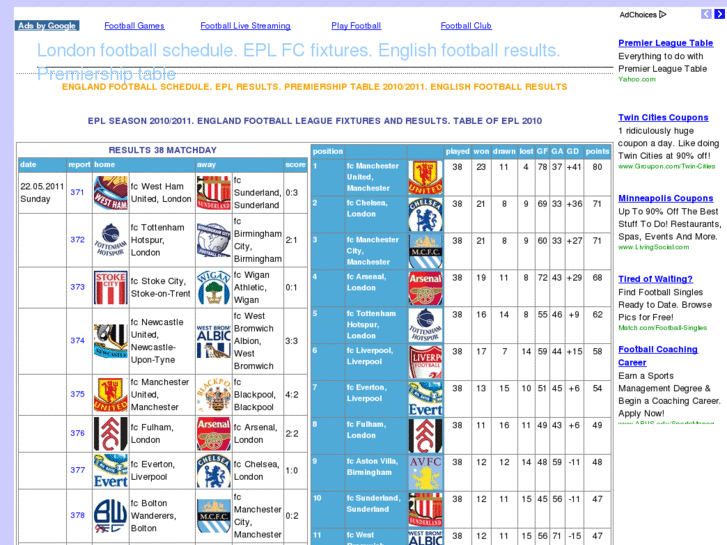This screenshot has height=545, width=727.
Task: Click Chelsea crest in league table position 2
Action: pyautogui.click(x=425, y=215)
